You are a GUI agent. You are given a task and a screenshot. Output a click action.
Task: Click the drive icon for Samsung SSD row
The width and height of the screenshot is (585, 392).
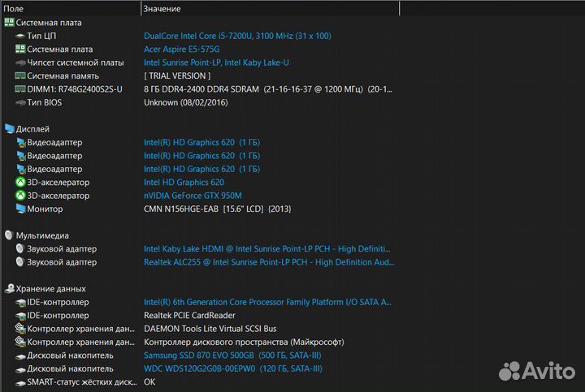click(20, 356)
